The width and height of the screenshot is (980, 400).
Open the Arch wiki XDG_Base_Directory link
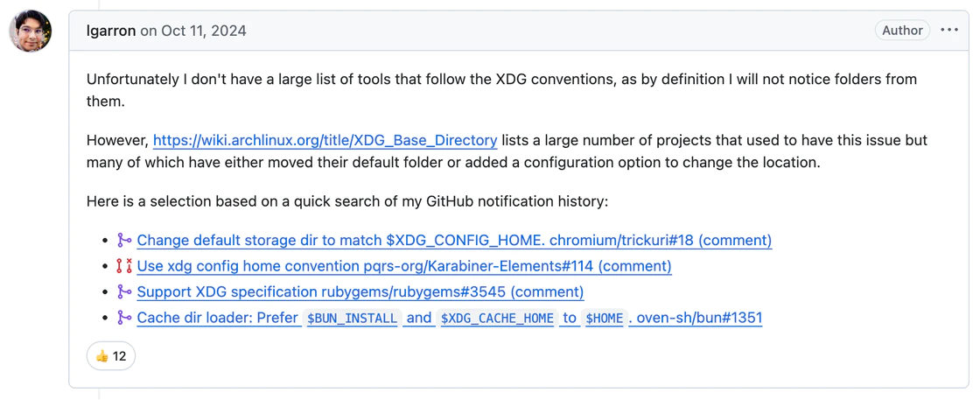(x=325, y=140)
